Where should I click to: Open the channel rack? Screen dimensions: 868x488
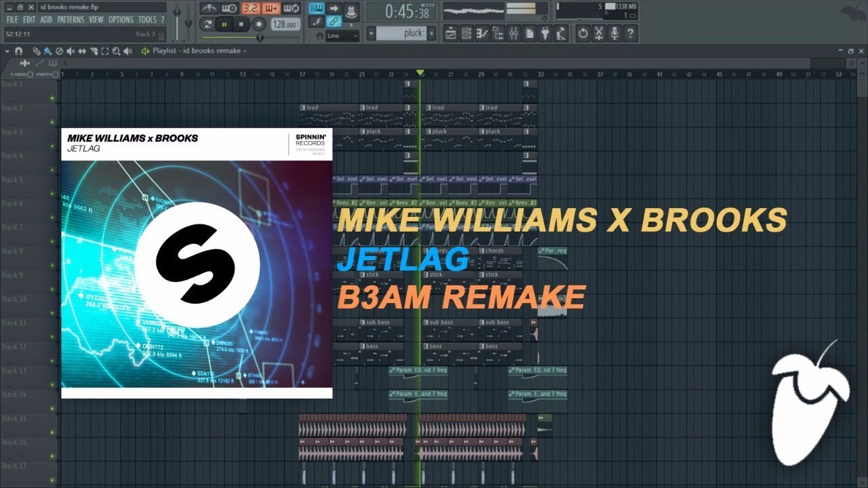[467, 33]
